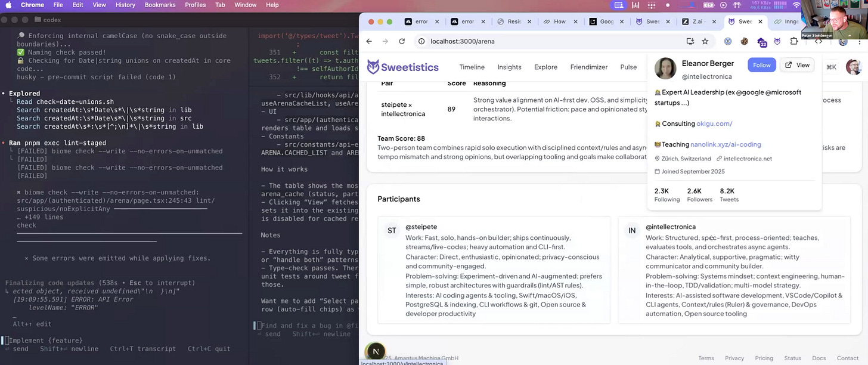Viewport: 868px width, 365px height.
Task: Open the Pricing footer link
Action: point(764,358)
